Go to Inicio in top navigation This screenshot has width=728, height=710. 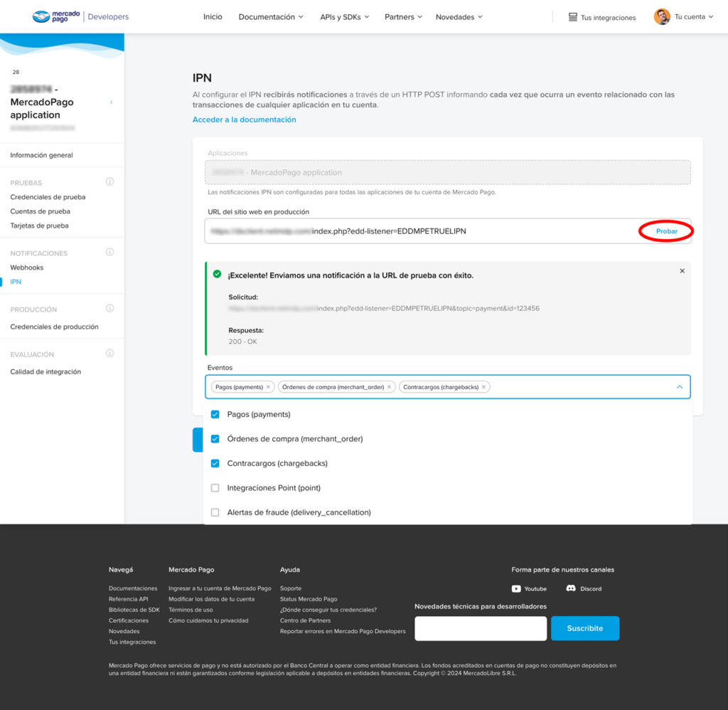point(213,17)
